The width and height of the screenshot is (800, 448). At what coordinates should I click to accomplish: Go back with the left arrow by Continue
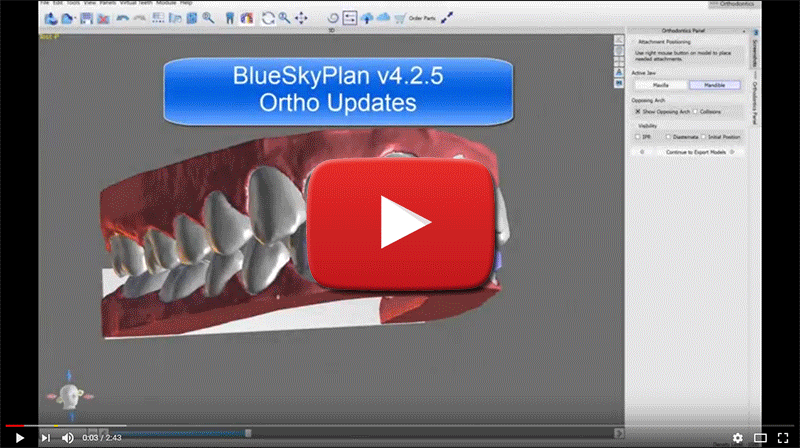642,152
